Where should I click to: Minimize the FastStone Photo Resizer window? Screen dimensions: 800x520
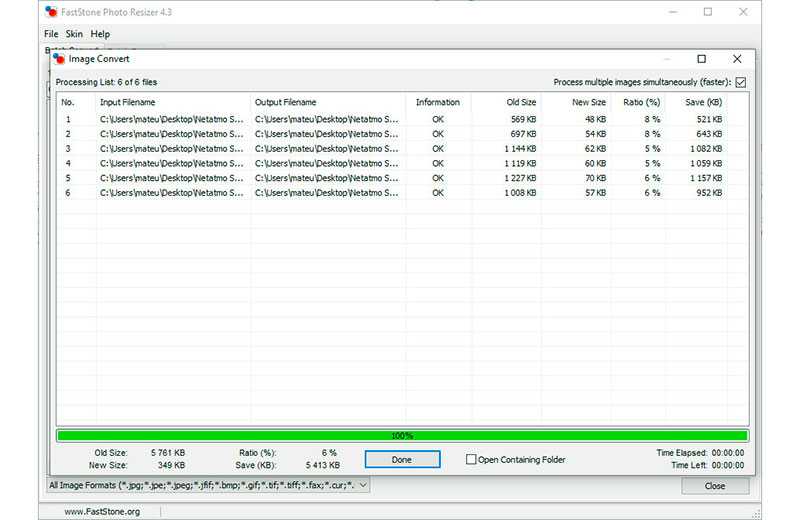point(673,12)
